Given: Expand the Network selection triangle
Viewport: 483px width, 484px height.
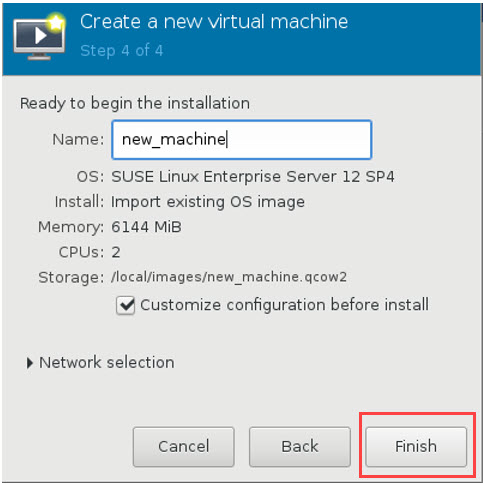Looking at the screenshot, I should click(x=30, y=363).
